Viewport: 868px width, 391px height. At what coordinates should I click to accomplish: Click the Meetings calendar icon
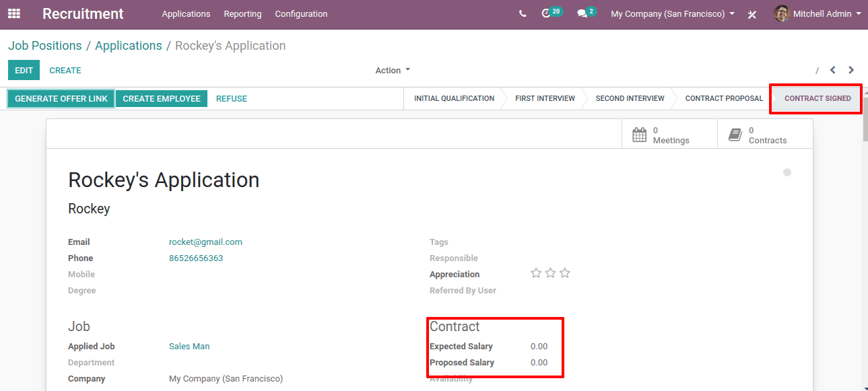point(640,135)
